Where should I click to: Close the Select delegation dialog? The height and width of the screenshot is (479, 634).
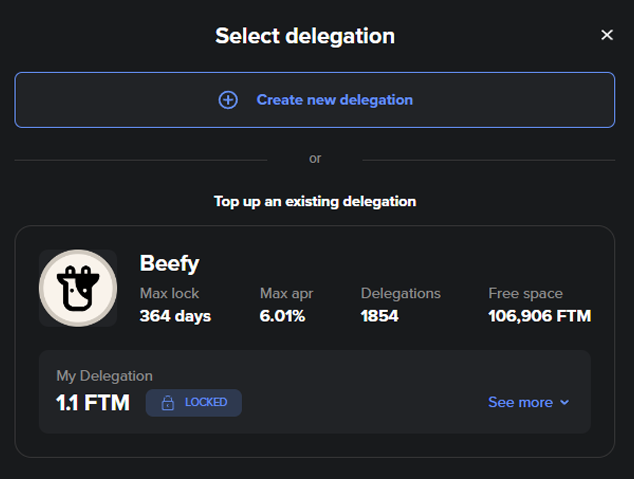point(607,35)
